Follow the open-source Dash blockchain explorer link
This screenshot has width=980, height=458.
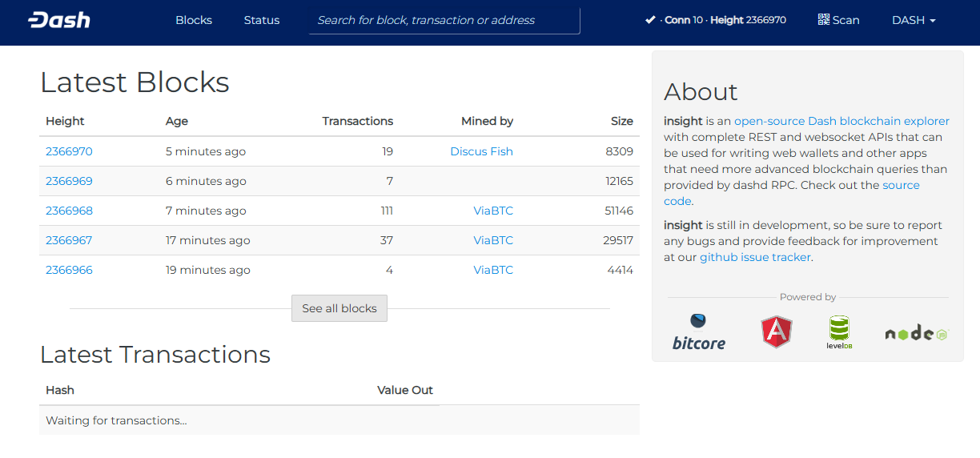(841, 121)
